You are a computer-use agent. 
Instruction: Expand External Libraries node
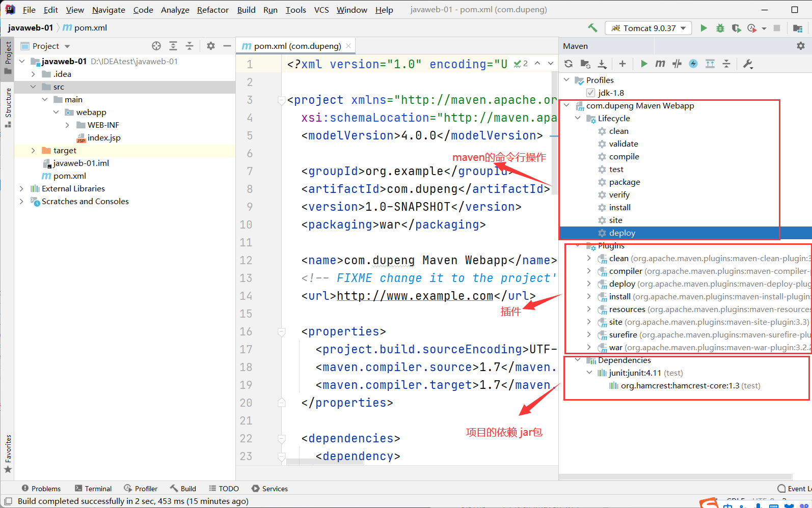point(21,188)
